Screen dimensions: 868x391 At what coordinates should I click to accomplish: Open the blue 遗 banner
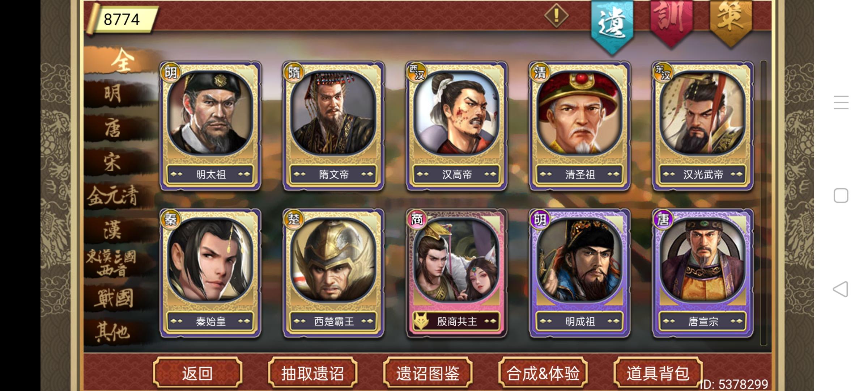(612, 25)
